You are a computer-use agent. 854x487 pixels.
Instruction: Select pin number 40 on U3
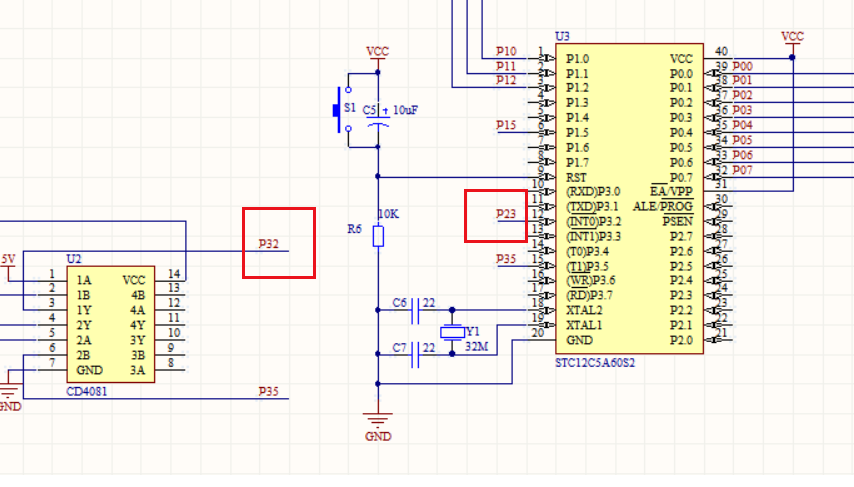721,51
